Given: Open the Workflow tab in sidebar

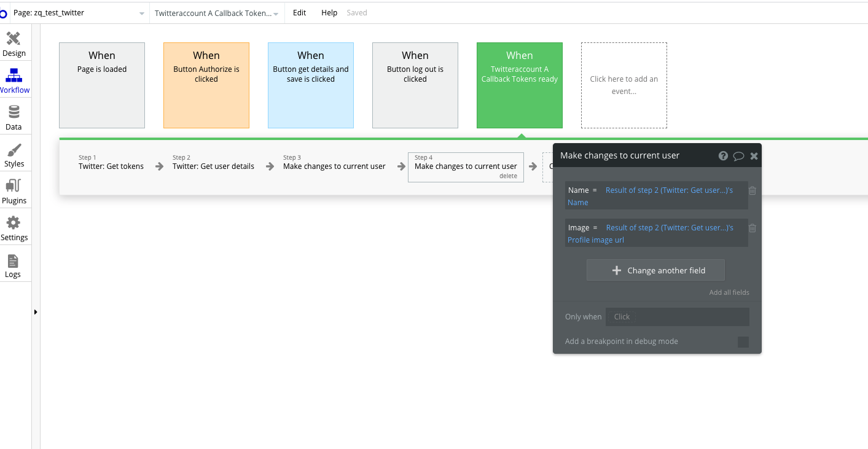Looking at the screenshot, I should [14, 81].
